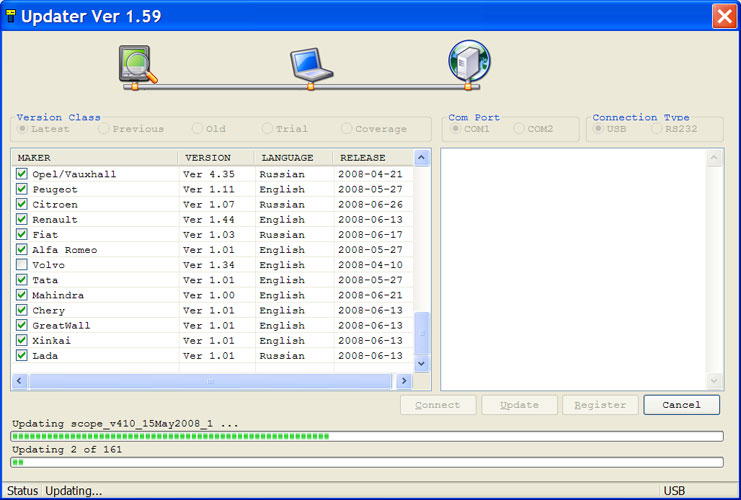Uncheck the Peugeot checkbox
The height and width of the screenshot is (500, 741).
click(x=22, y=189)
